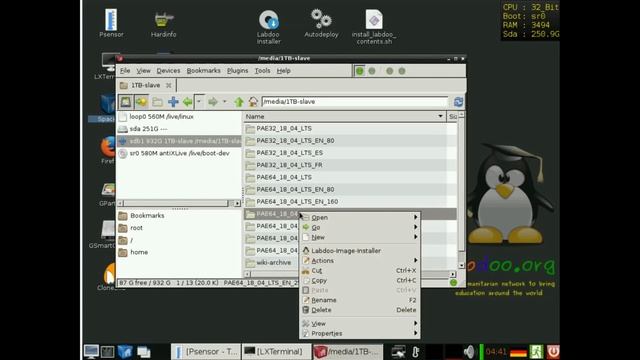
Task: Select the first green panel toggle
Action: 360,71
